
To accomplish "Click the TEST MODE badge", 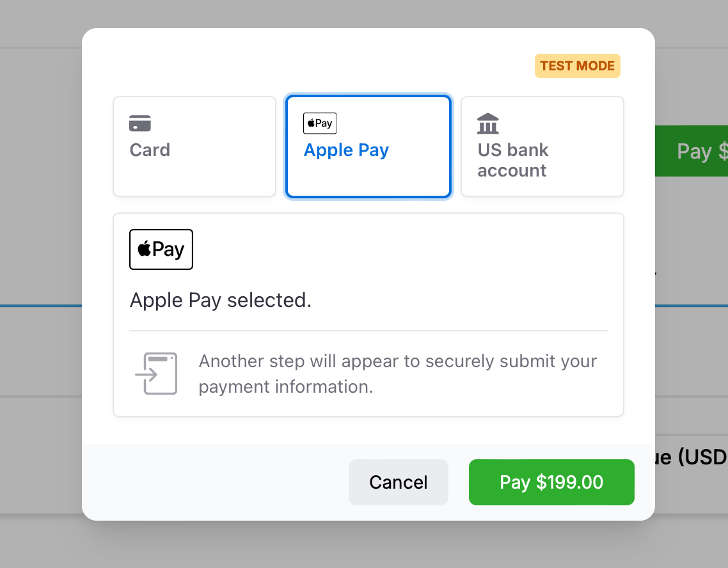I will coord(577,66).
